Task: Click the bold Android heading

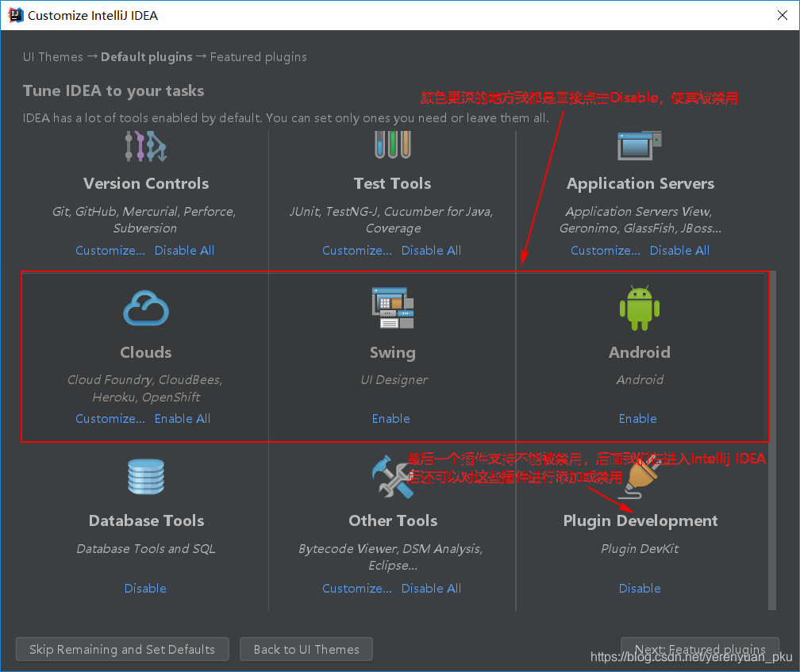Action: pyautogui.click(x=640, y=352)
